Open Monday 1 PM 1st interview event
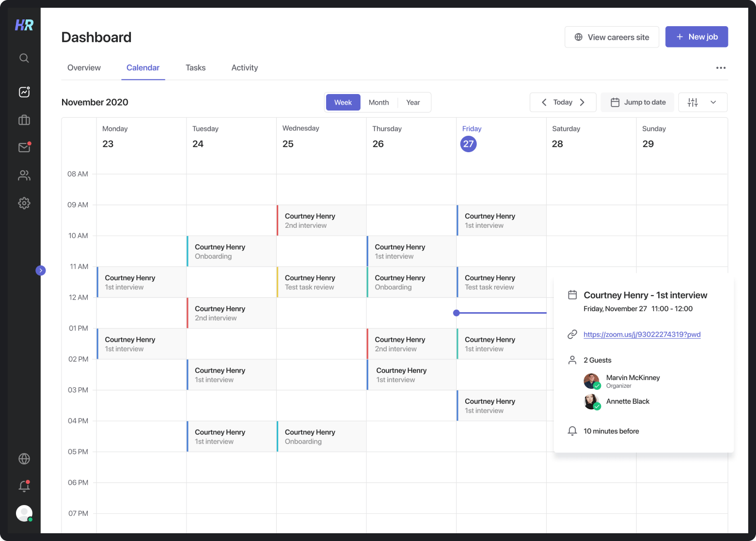The height and width of the screenshot is (541, 756). point(142,344)
